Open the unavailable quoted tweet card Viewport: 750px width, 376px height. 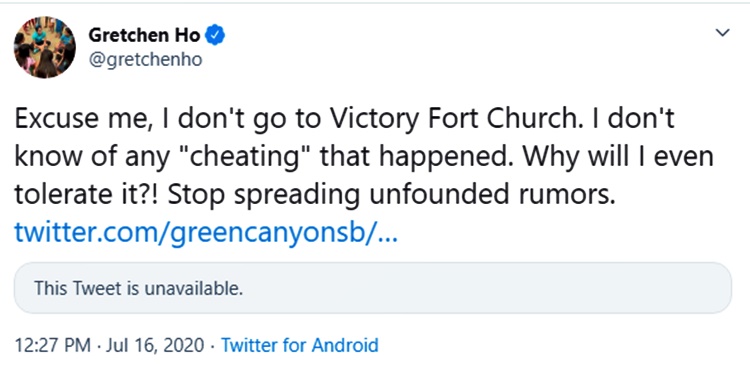[x=373, y=288]
